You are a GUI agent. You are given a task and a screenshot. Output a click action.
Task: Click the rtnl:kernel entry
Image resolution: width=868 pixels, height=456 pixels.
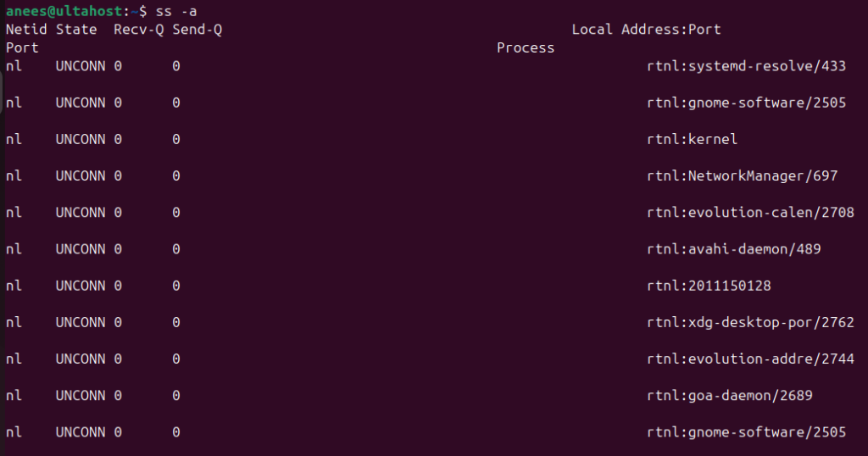692,140
